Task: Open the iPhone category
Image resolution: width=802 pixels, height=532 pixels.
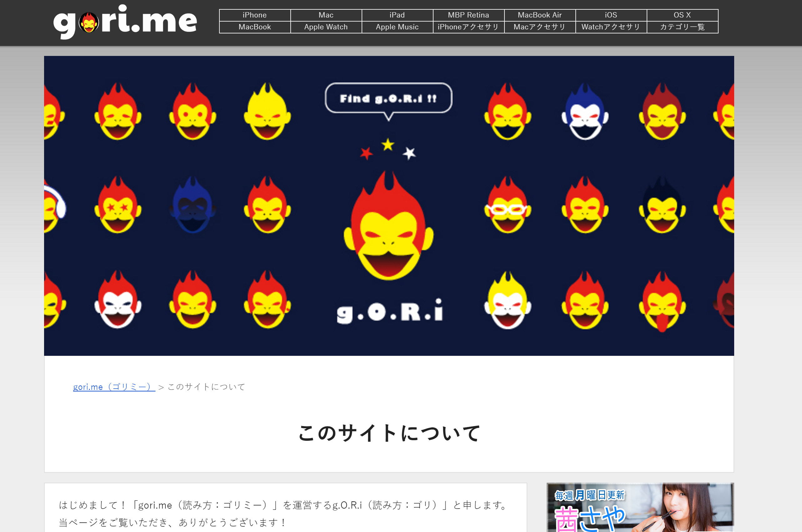Action: (254, 15)
